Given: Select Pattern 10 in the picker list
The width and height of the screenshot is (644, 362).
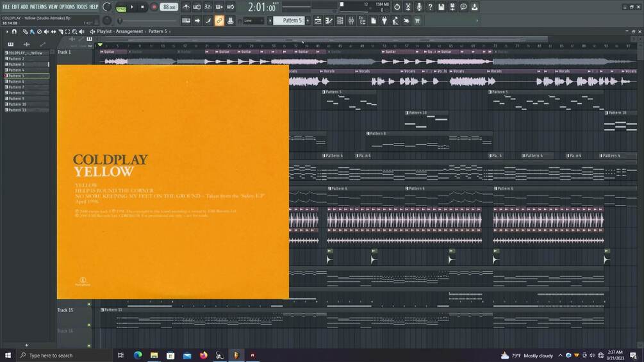Looking at the screenshot, I should pyautogui.click(x=26, y=104).
